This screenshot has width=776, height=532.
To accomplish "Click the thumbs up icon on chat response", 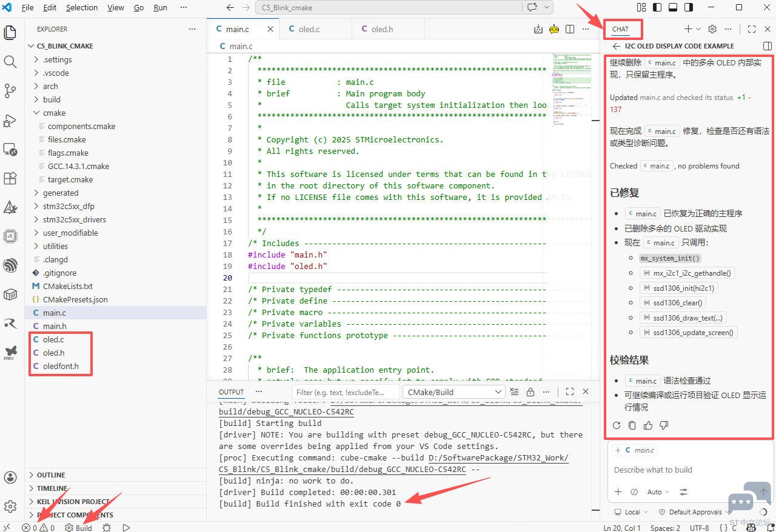I will (x=648, y=425).
